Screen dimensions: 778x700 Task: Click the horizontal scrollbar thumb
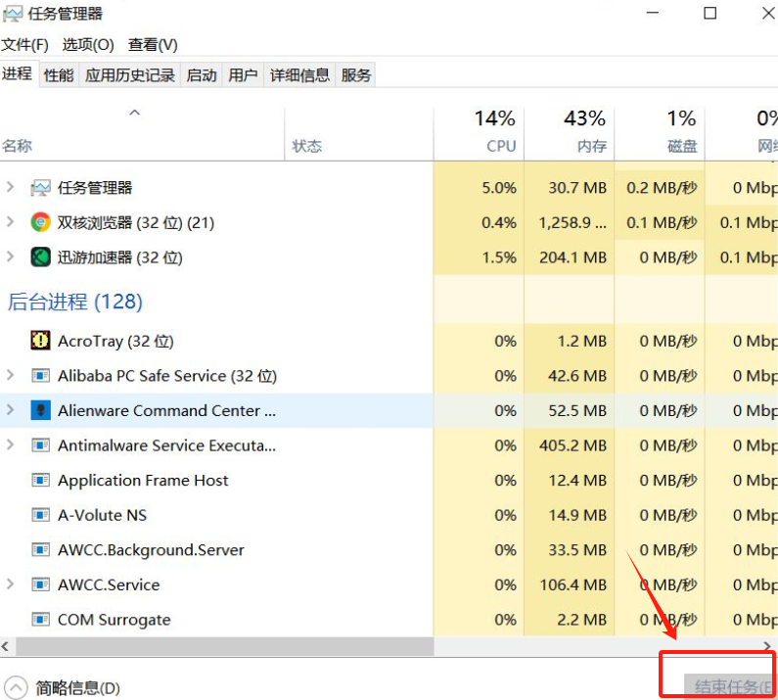coord(225,646)
